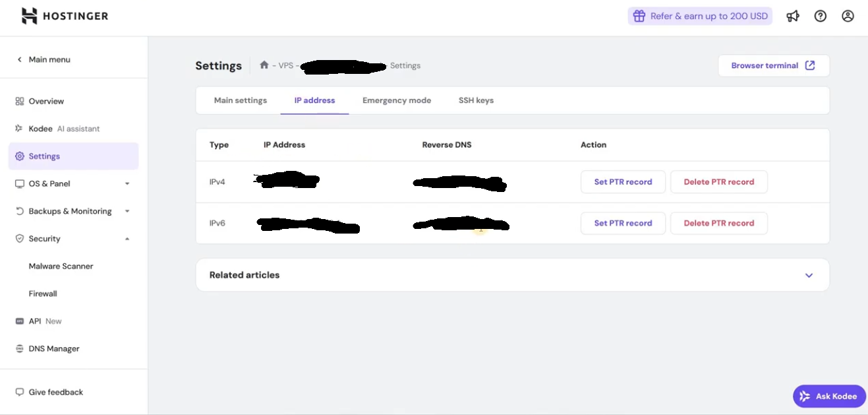Click the home icon in breadcrumb
868x415 pixels.
264,65
